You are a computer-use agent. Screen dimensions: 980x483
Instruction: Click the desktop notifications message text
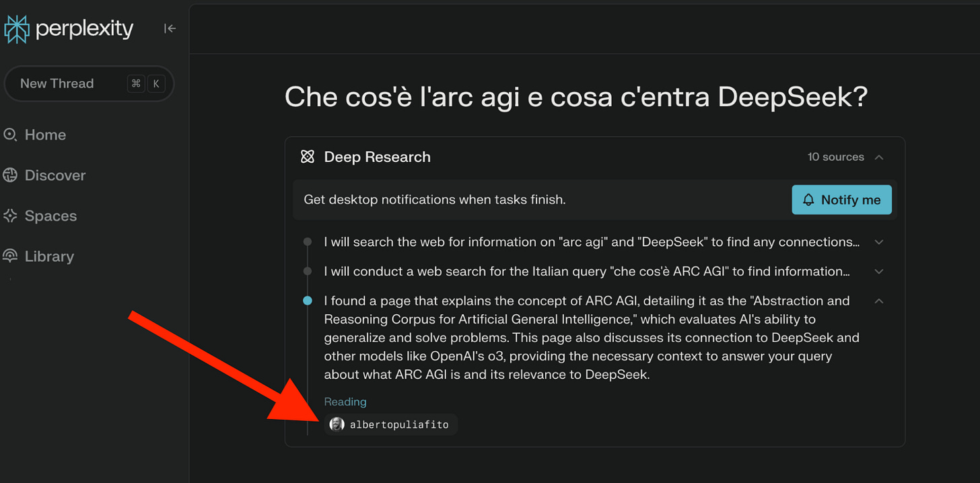click(x=434, y=200)
